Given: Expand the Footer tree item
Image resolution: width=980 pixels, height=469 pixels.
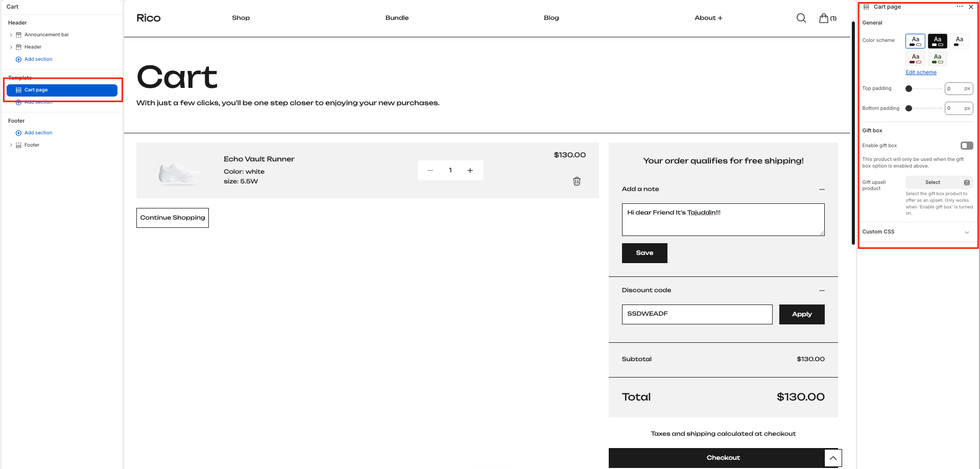Looking at the screenshot, I should 11,145.
